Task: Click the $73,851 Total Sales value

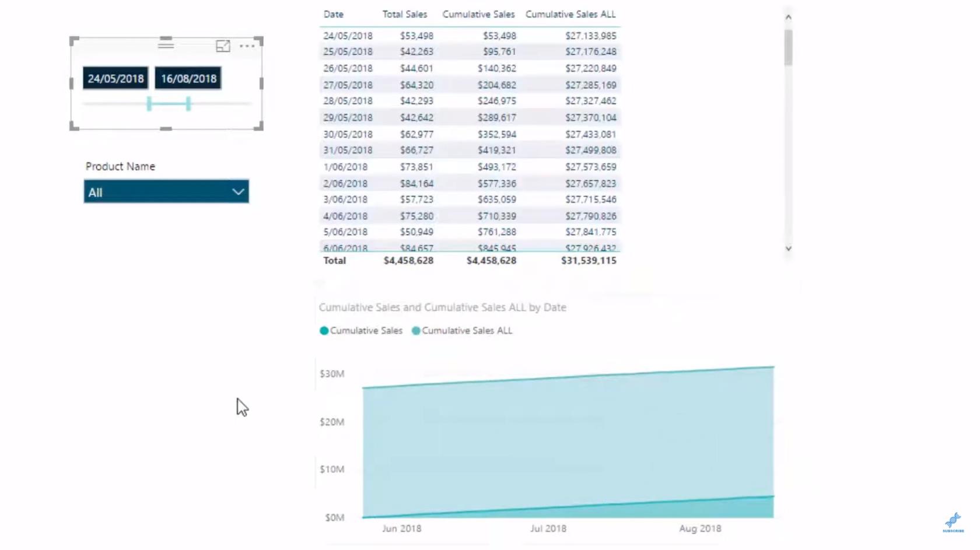Action: tap(416, 167)
